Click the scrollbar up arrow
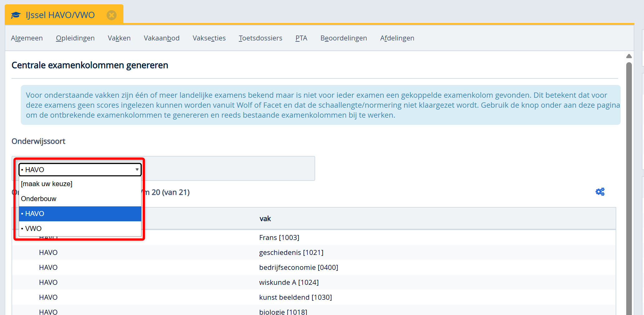Screen dimensions: 644x315 [629, 56]
